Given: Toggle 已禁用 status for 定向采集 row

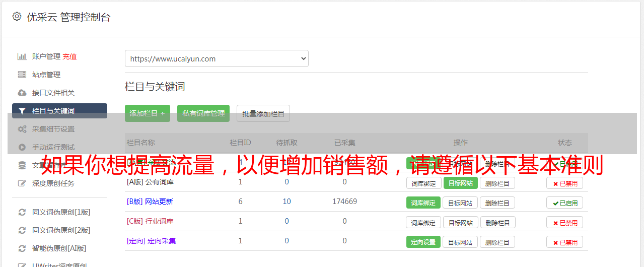Looking at the screenshot, I should coord(565,242).
